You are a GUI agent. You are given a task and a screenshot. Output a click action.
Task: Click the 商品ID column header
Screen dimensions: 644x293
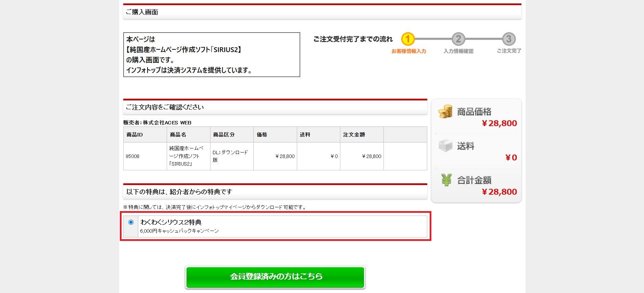point(145,135)
